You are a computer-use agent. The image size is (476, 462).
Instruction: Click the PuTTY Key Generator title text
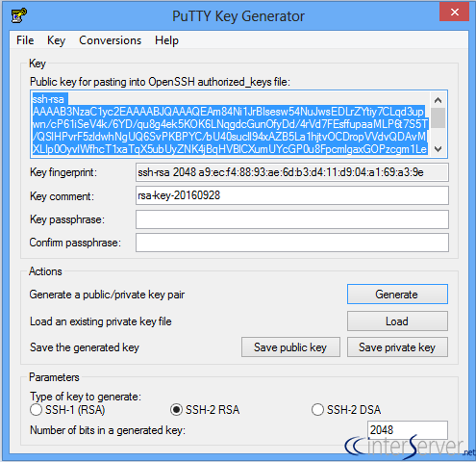tap(238, 16)
